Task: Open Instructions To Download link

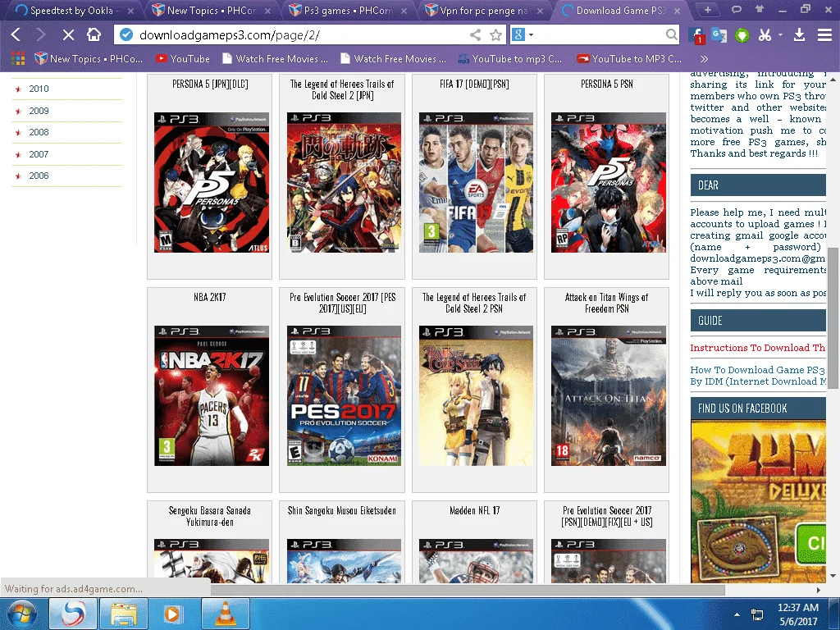Action: 757,348
